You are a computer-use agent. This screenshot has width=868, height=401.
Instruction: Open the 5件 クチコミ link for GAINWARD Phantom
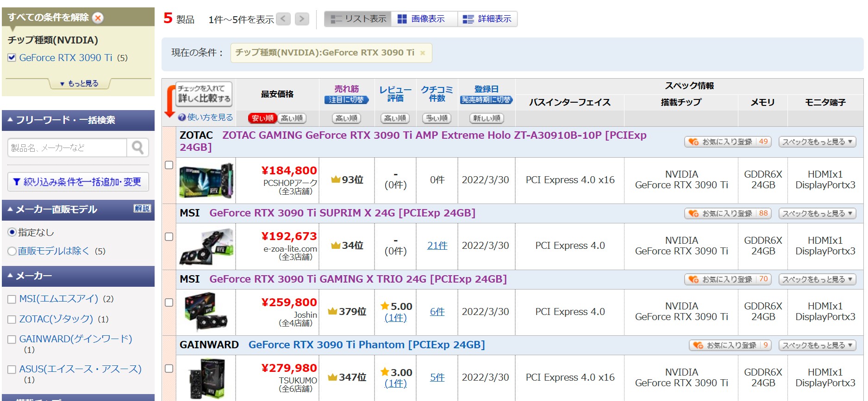coord(437,377)
